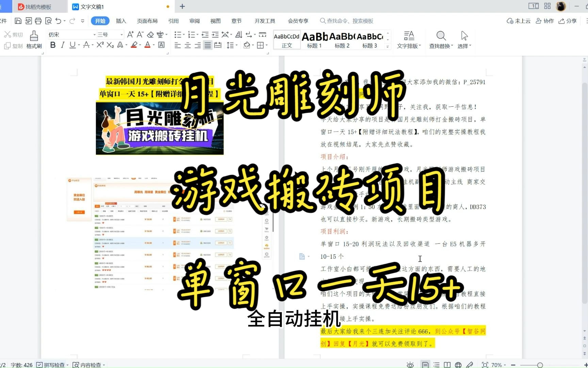Toggle page layout view in status bar
Screen dimensions: 588x368
tap(425, 365)
